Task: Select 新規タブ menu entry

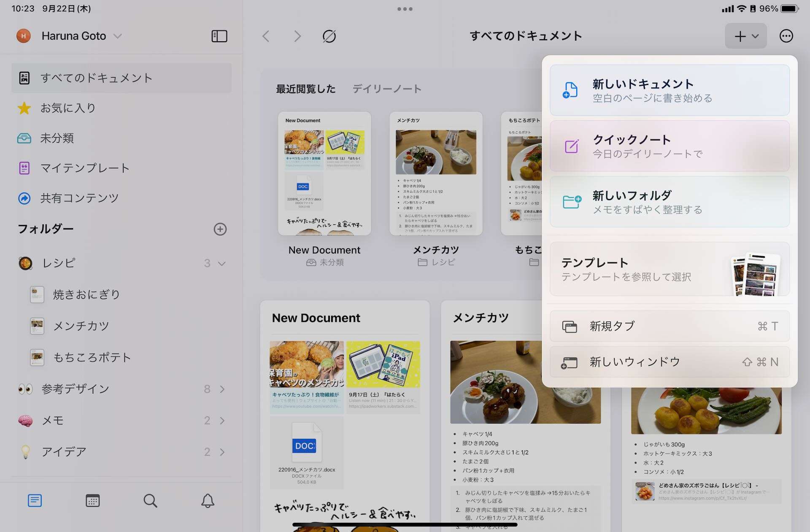Action: (x=670, y=326)
